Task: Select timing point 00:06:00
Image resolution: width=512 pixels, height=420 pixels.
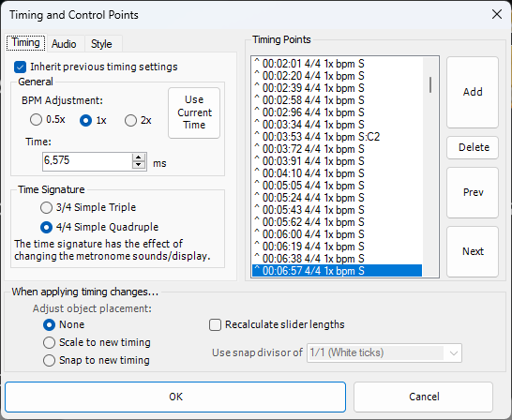Action: pyautogui.click(x=337, y=234)
